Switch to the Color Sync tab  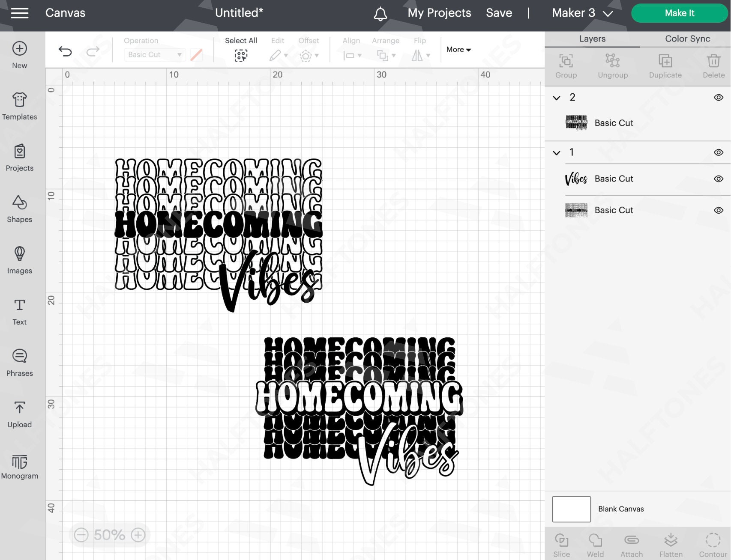(x=686, y=39)
